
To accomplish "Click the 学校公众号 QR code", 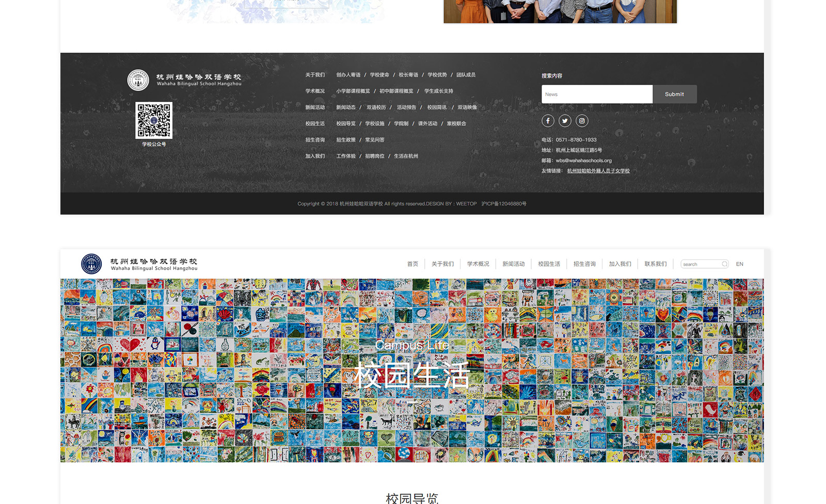I will [154, 120].
